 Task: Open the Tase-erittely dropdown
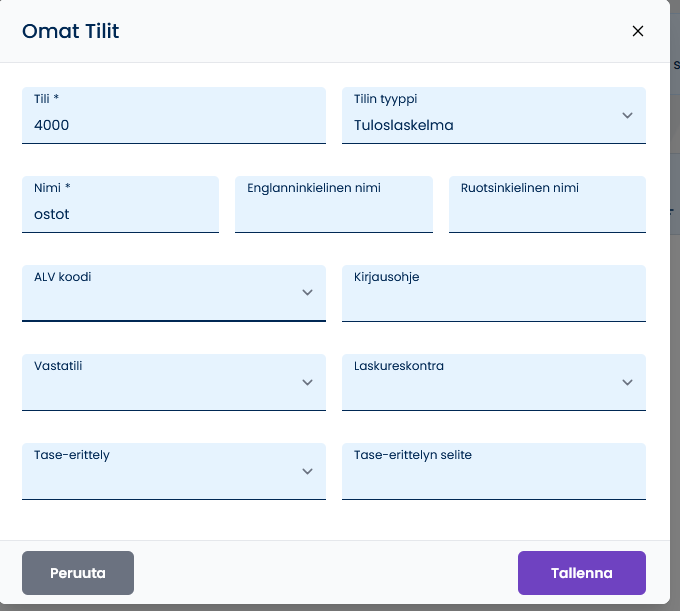click(x=174, y=471)
